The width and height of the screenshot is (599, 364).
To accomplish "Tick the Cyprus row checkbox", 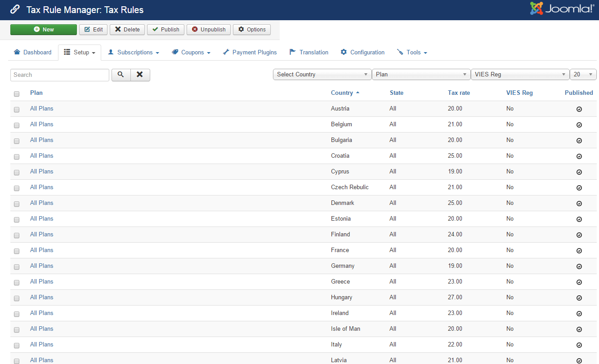I will [x=17, y=173].
